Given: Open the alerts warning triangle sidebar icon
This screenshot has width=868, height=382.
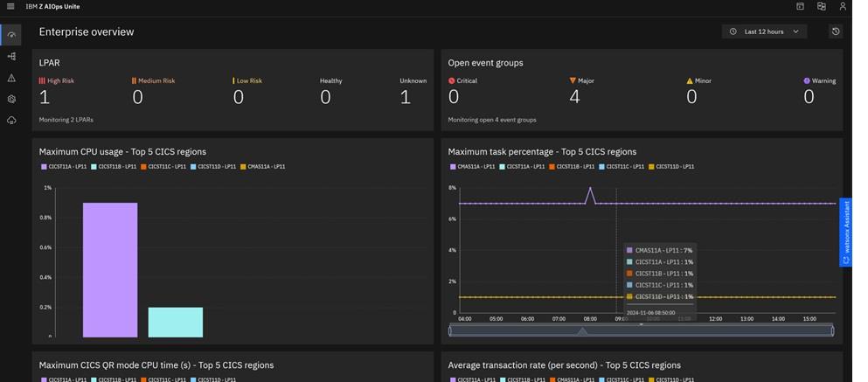Looking at the screenshot, I should [11, 78].
